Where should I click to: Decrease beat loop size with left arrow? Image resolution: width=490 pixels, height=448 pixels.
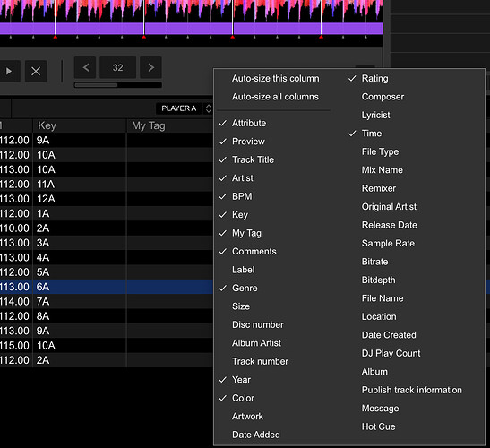click(86, 67)
